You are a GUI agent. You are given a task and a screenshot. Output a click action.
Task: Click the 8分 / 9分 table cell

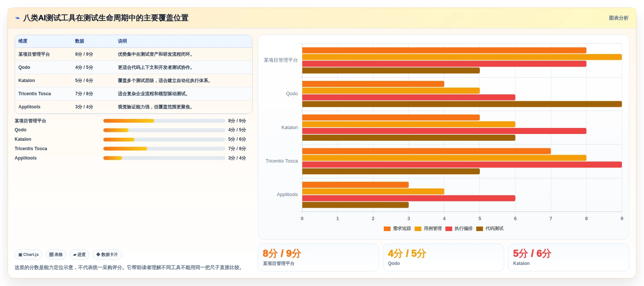pos(84,55)
